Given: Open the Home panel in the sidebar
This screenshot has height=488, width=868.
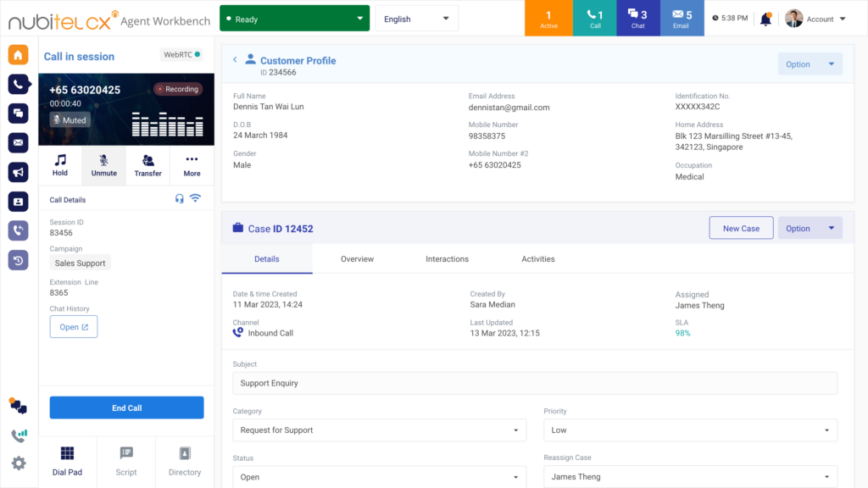Looking at the screenshot, I should (x=17, y=54).
